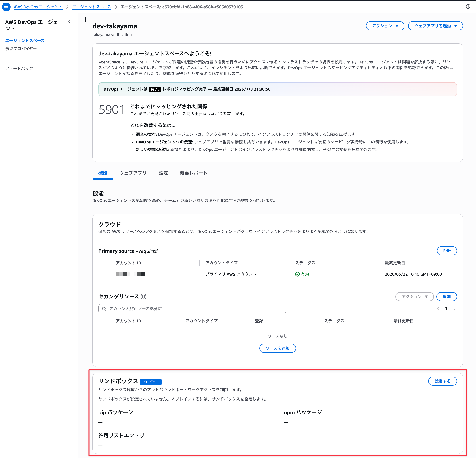Open the アクション dropdown beside dev-takayama
This screenshot has height=458, width=476.
[385, 26]
